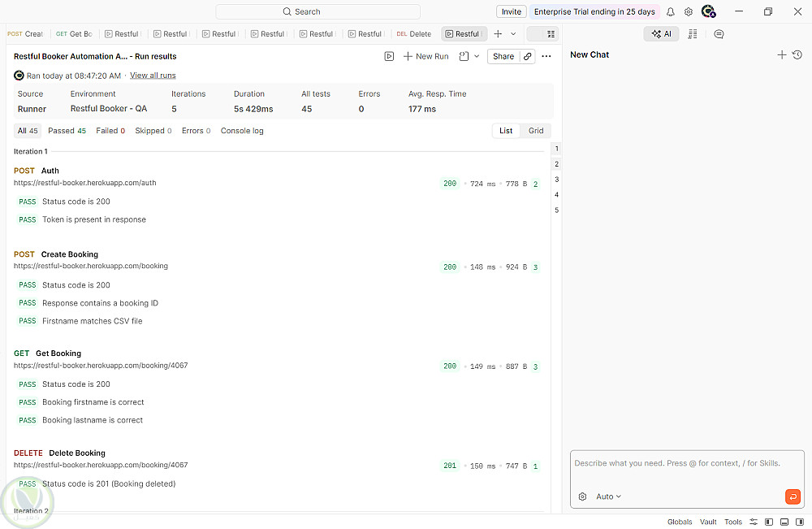Image resolution: width=812 pixels, height=529 pixels.
Task: Switch to DEL Delete request tab
Action: [x=414, y=33]
